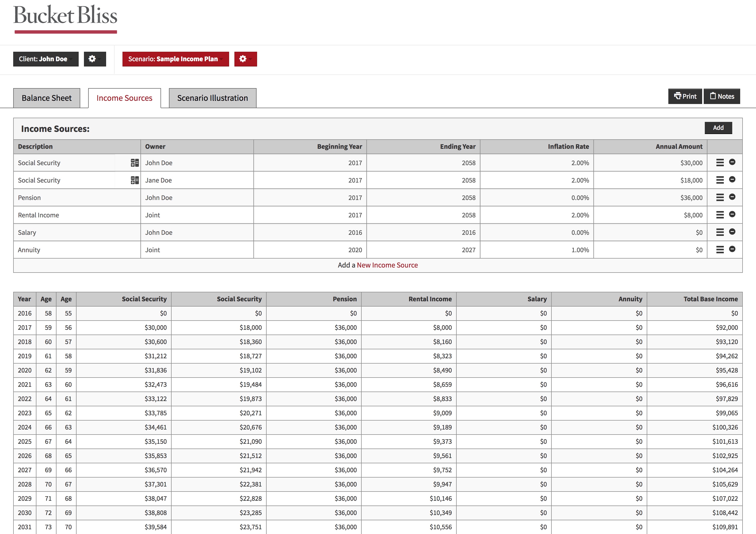Switch to the Balance Sheet tab
Viewport: 756px width, 534px height.
[x=46, y=98]
